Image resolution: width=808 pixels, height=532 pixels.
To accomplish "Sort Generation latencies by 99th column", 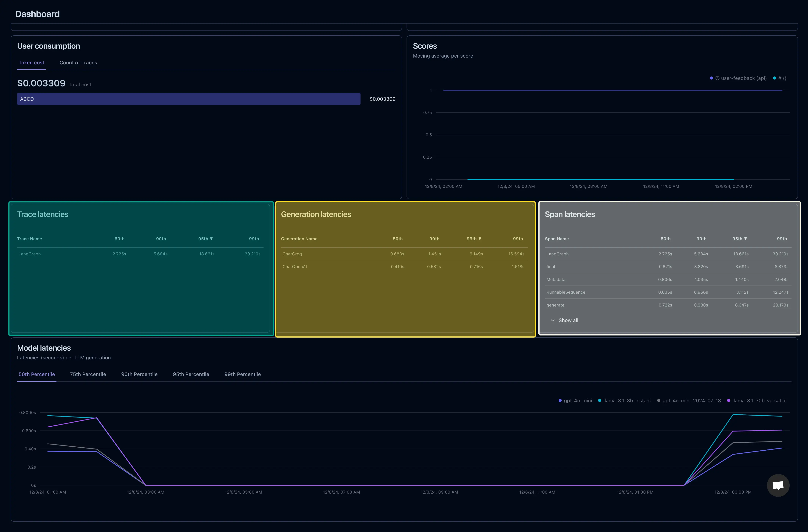I will coord(518,239).
